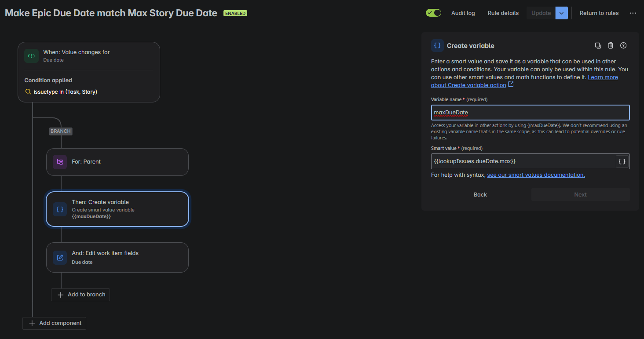The height and width of the screenshot is (339, 644).
Task: Click the Issuetype condition magnifier icon
Action: [28, 92]
